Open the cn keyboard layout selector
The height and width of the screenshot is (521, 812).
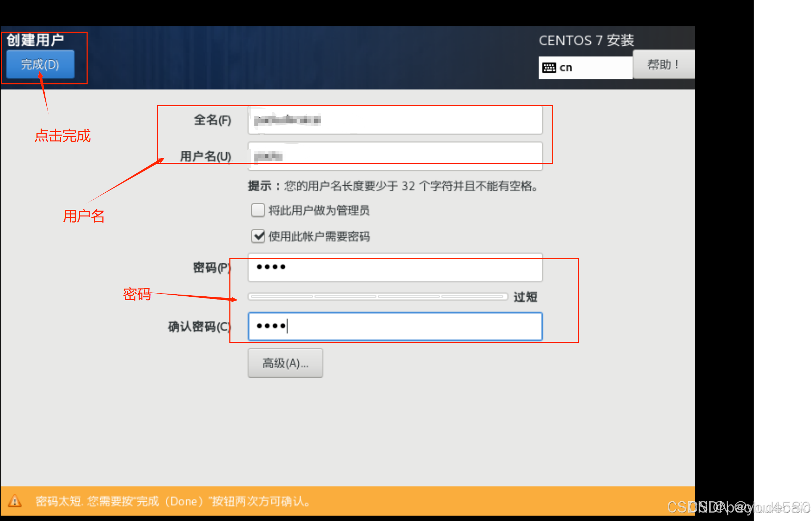585,67
